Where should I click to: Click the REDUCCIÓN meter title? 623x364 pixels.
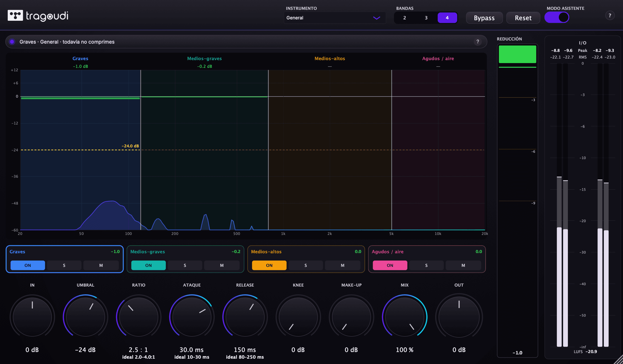[509, 39]
